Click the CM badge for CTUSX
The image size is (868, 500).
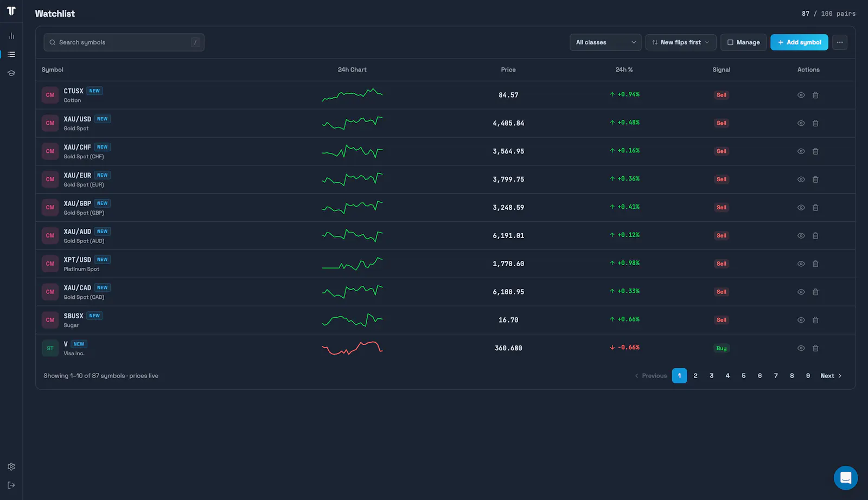(50, 95)
